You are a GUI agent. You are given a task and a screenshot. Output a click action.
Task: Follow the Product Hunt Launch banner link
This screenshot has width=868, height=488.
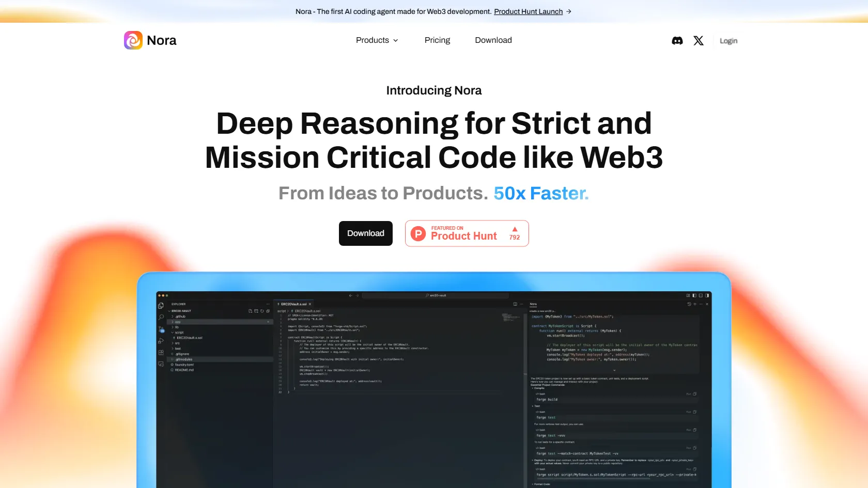coord(528,11)
